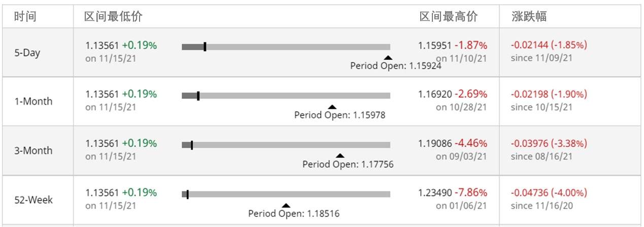Select the 52-Week row label
The width and height of the screenshot is (644, 227).
click(x=33, y=200)
